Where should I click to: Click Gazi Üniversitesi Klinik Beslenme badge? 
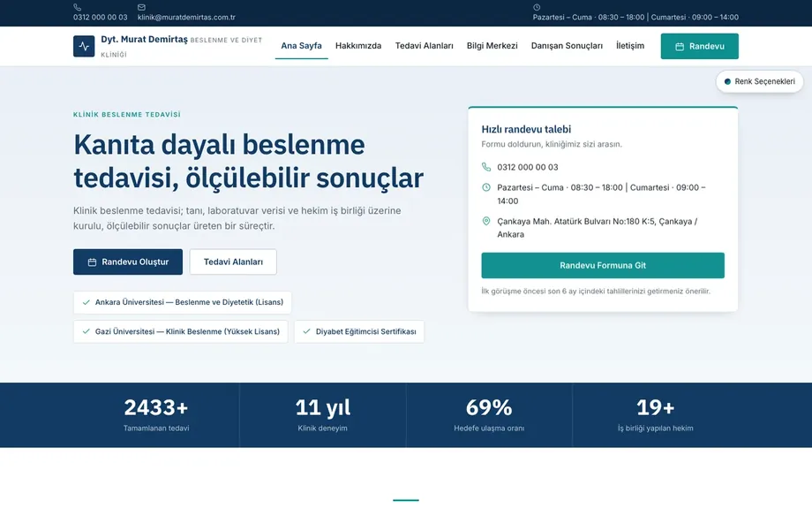coord(180,331)
